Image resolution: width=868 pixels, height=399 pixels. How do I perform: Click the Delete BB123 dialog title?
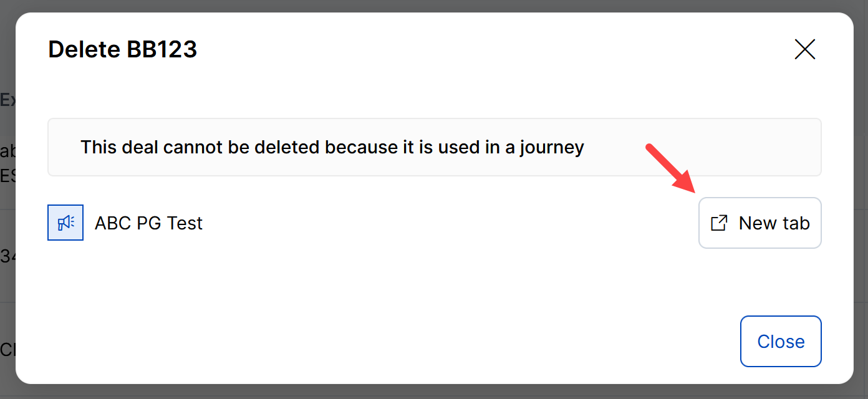click(x=122, y=49)
